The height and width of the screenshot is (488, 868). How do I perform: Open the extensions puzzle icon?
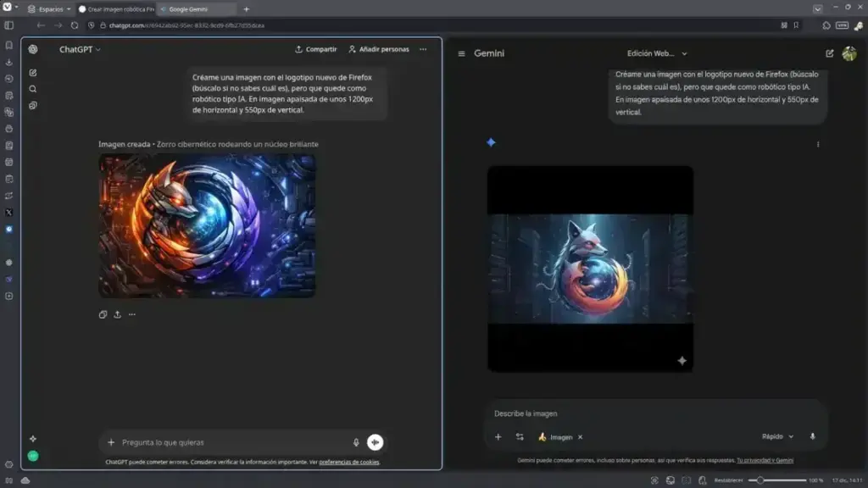826,25
